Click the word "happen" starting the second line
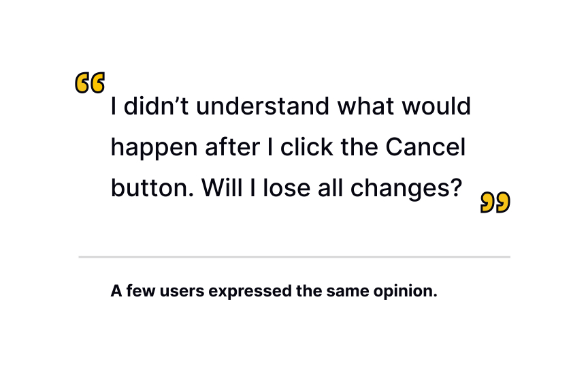 coord(154,148)
